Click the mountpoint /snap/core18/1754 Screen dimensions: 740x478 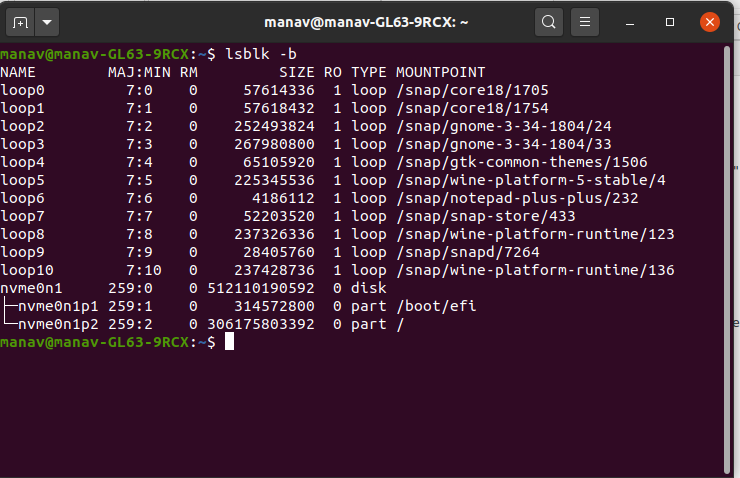click(472, 108)
